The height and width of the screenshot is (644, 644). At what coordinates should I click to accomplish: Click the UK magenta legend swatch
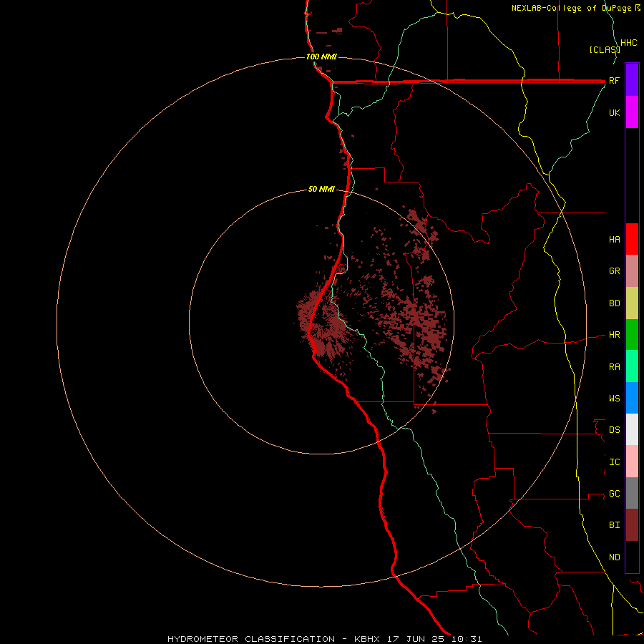(x=632, y=112)
